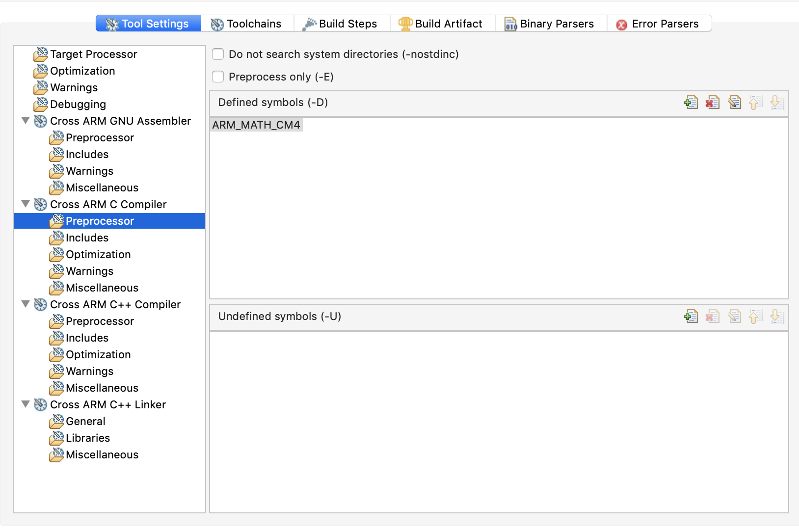The width and height of the screenshot is (799, 532).
Task: Collapse the Cross ARM GNU Assembler node
Action: pyautogui.click(x=26, y=121)
